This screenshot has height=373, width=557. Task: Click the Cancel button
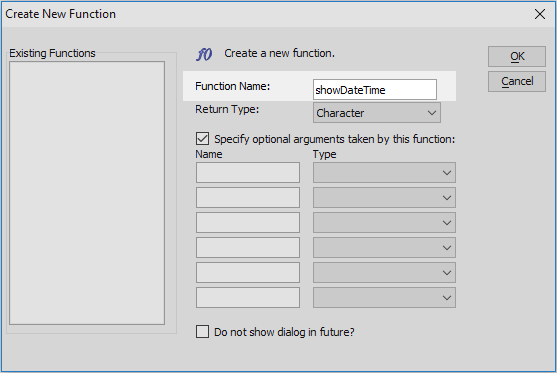[x=517, y=81]
